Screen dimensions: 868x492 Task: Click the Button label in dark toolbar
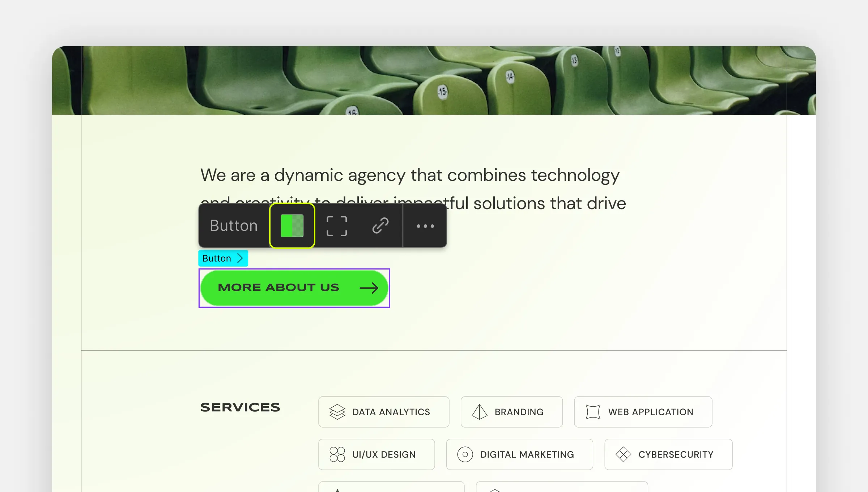click(x=233, y=225)
